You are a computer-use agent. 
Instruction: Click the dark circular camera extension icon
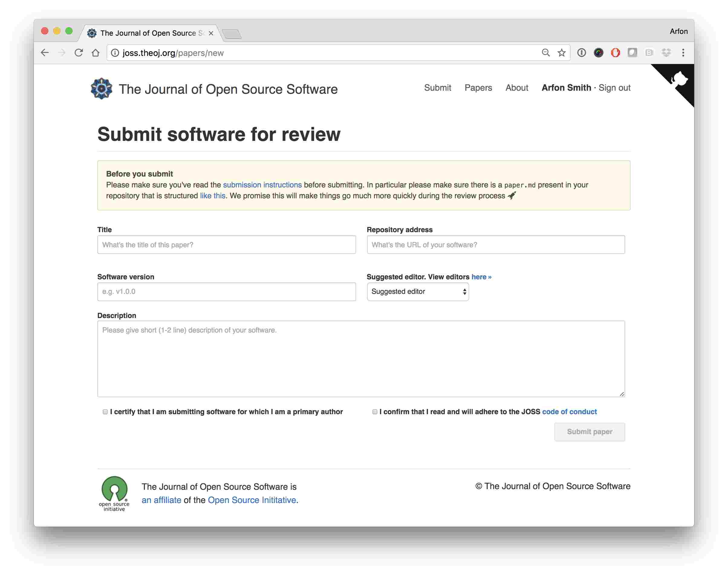tap(598, 53)
